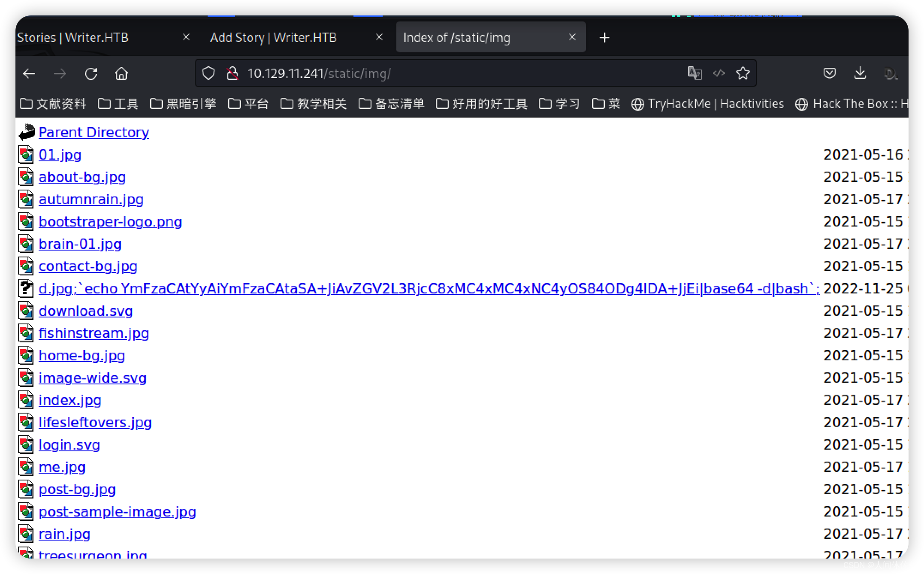Expand the 工具 bookmarks folder
924x574 pixels.
(118, 104)
